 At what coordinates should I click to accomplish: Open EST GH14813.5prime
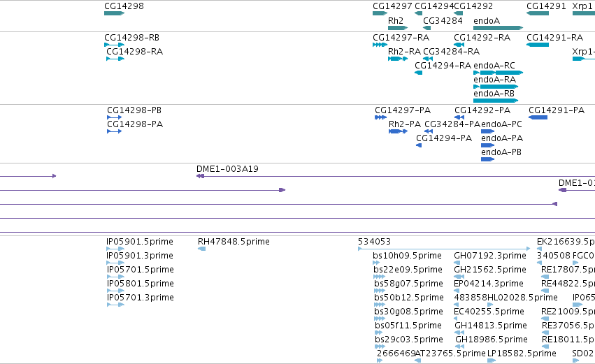point(491,326)
